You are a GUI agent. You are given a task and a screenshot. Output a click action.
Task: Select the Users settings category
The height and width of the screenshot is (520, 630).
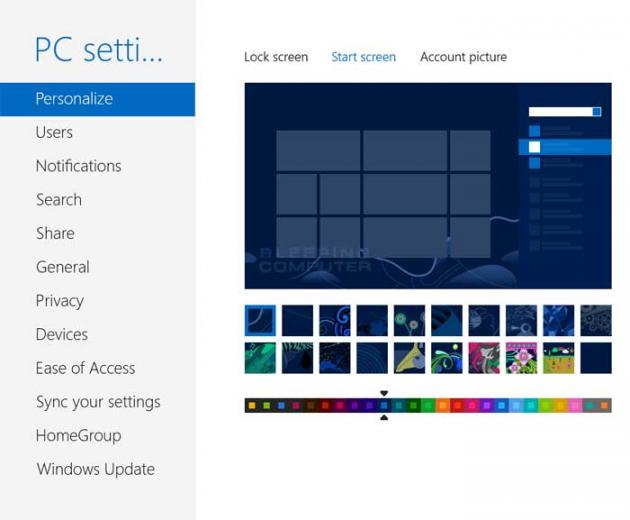tap(54, 132)
